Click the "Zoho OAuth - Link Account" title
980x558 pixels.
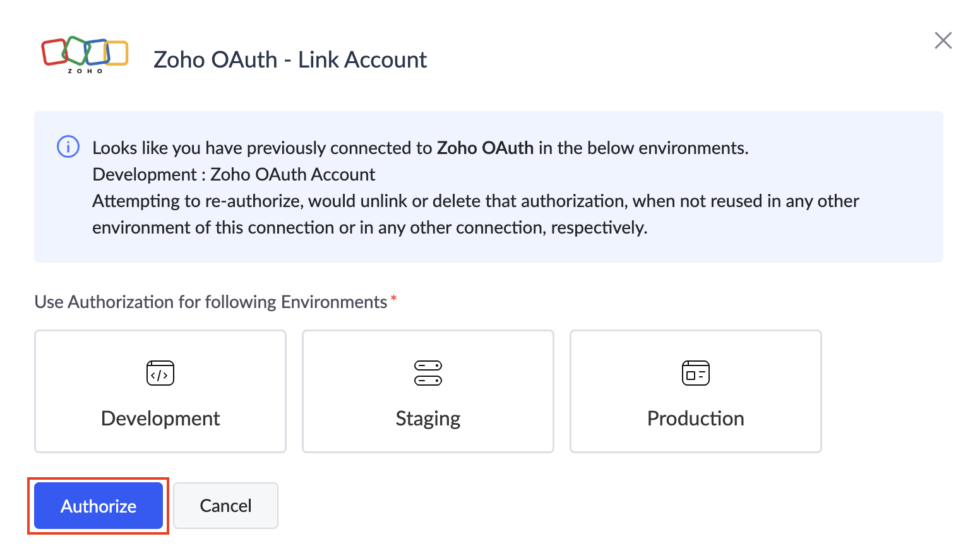[290, 60]
